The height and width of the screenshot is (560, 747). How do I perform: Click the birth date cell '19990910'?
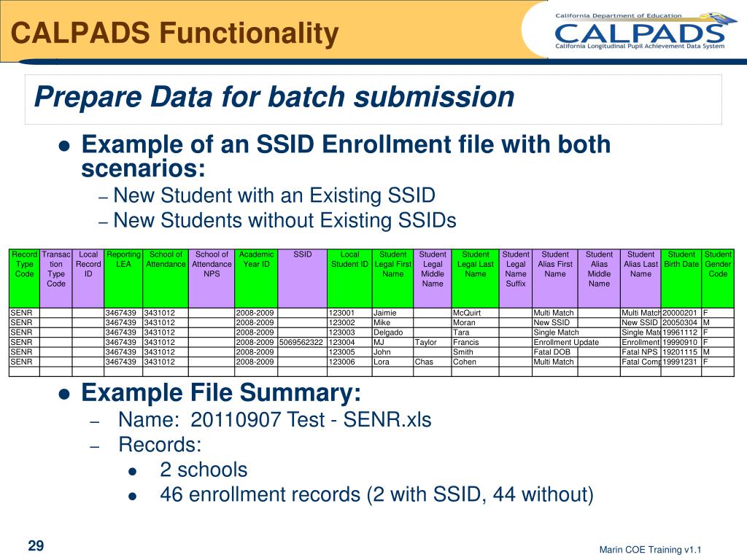[x=680, y=343]
